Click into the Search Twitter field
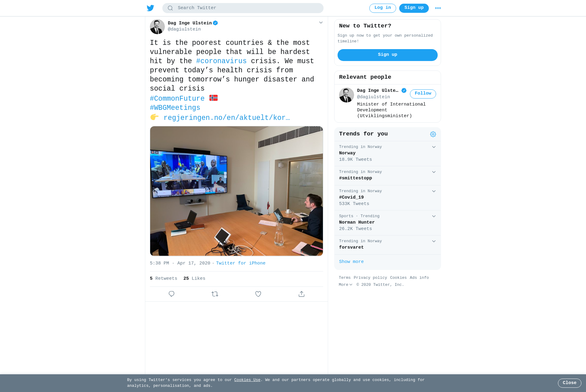Viewport: 586px width, 392px height. (243, 8)
